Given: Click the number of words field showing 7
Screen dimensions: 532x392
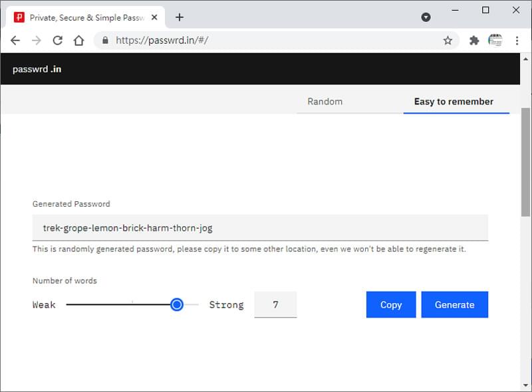Looking at the screenshot, I should tap(275, 304).
